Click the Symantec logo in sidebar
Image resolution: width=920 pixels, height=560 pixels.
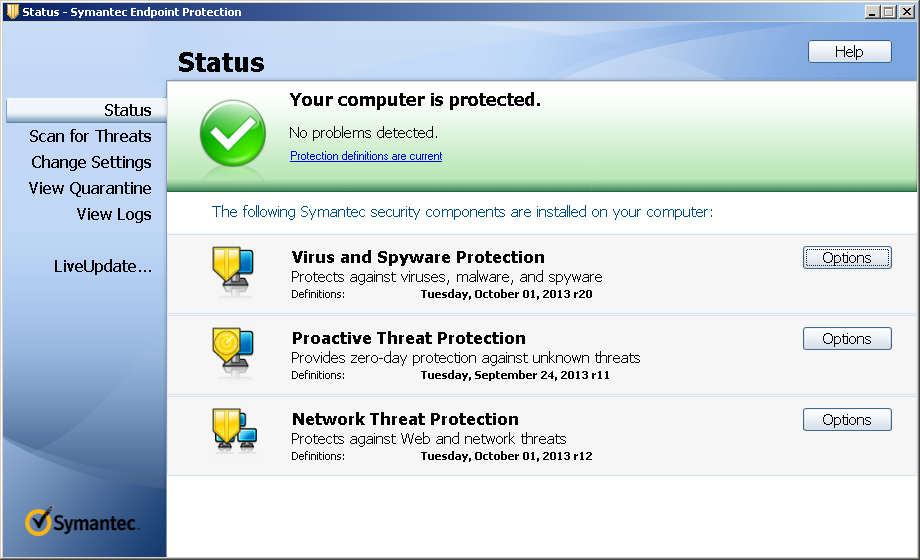click(82, 522)
